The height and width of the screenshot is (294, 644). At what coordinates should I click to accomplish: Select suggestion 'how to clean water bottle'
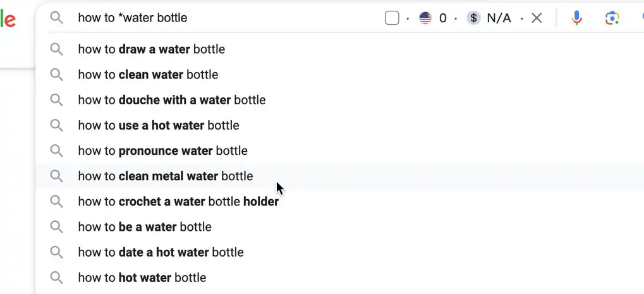click(339, 75)
